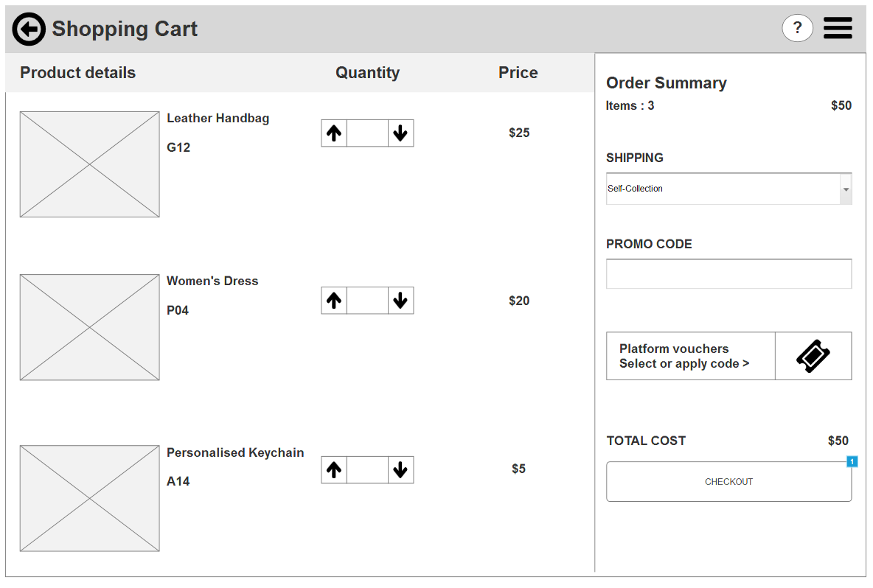Screen dimensions: 873x588
Task: Click the back arrow icon
Action: (29, 29)
